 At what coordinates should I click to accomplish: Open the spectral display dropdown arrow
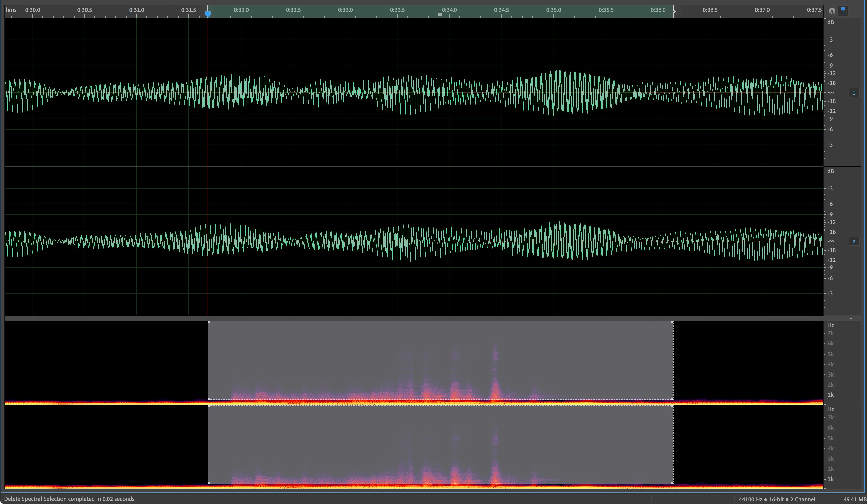850,319
